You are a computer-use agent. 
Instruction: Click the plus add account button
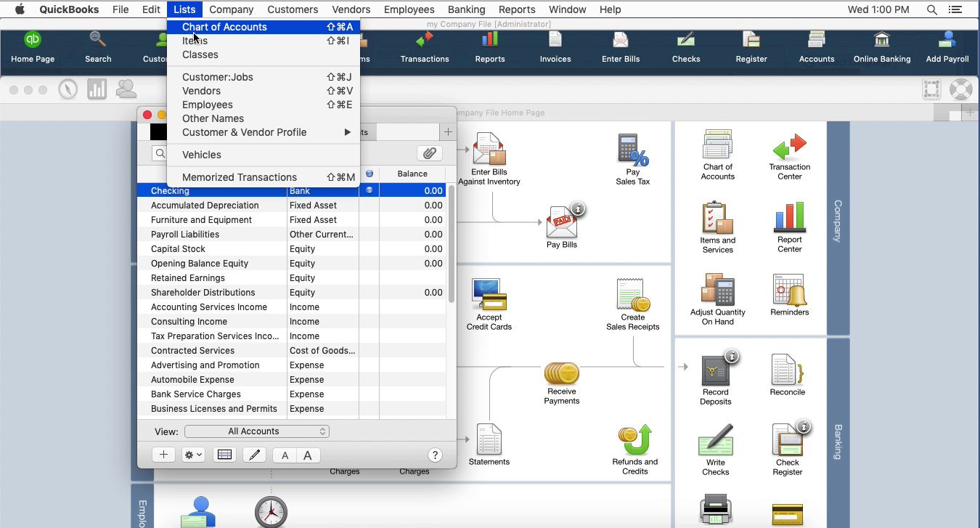point(163,455)
